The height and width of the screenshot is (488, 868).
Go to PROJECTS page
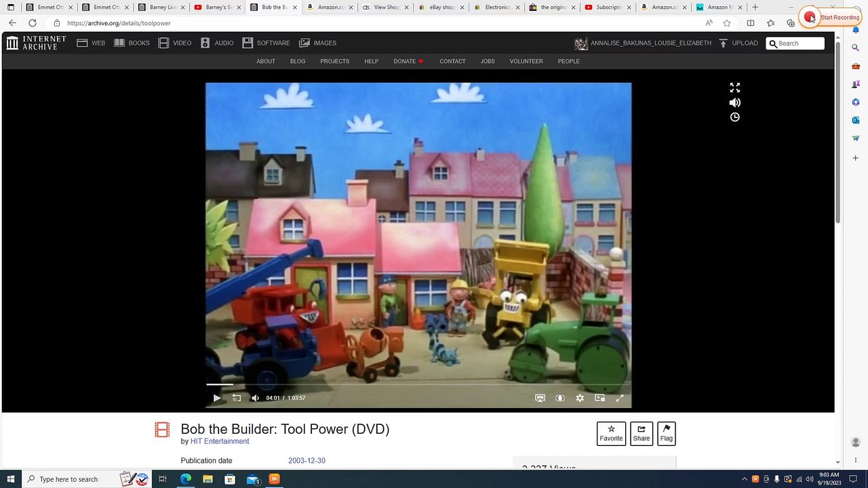pyautogui.click(x=335, y=61)
